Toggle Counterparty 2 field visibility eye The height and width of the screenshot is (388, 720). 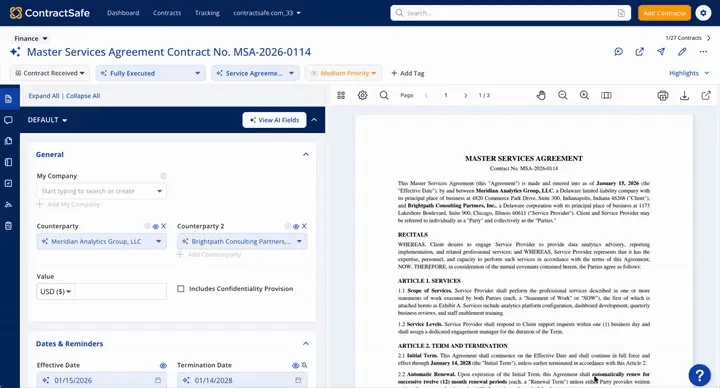(296, 226)
